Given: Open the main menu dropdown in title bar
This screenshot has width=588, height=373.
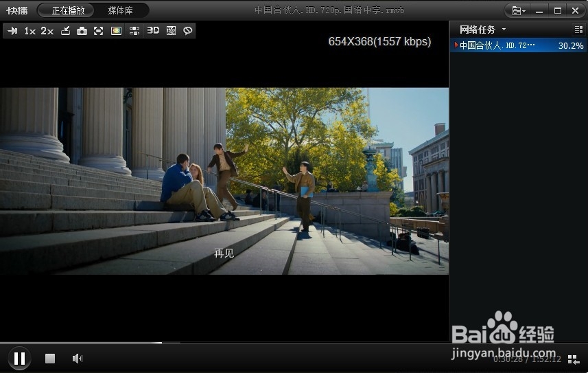Looking at the screenshot, I should [519, 11].
